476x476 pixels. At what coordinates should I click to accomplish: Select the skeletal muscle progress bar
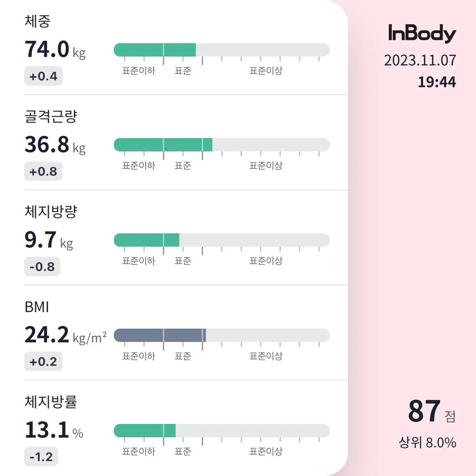pos(222,145)
